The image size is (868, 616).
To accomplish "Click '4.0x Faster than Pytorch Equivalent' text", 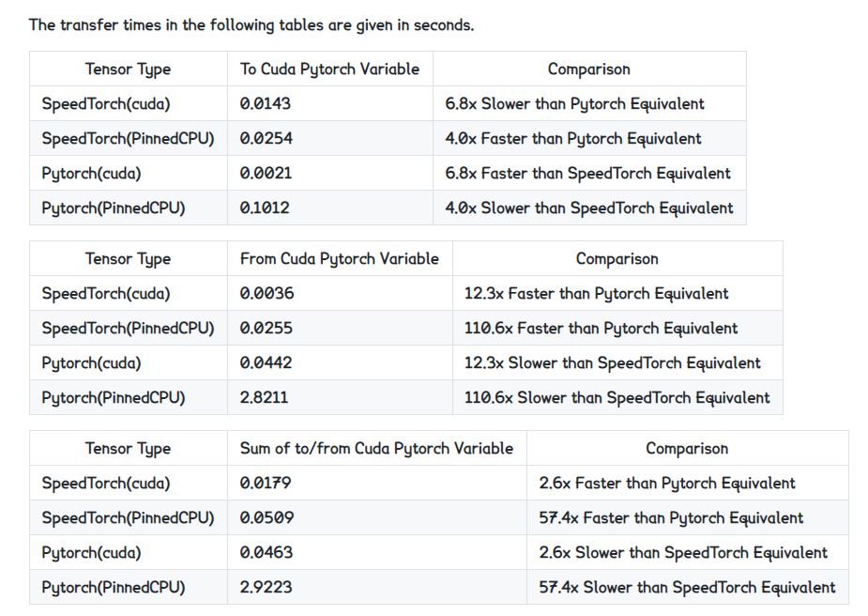I will tap(573, 138).
